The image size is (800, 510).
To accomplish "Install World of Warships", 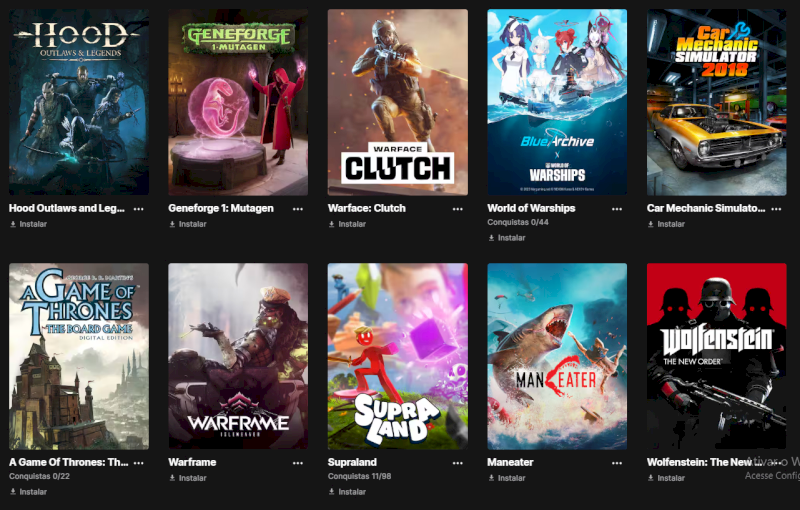I will (507, 238).
